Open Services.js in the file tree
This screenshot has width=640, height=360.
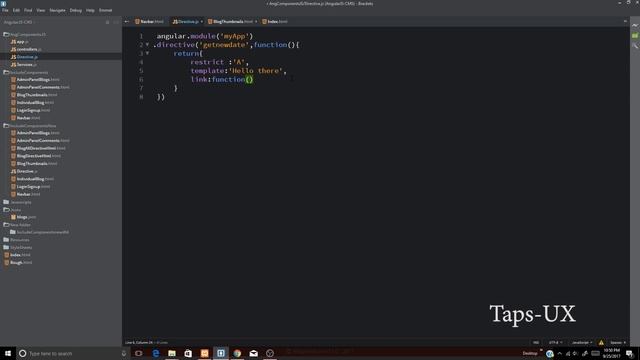click(24, 64)
